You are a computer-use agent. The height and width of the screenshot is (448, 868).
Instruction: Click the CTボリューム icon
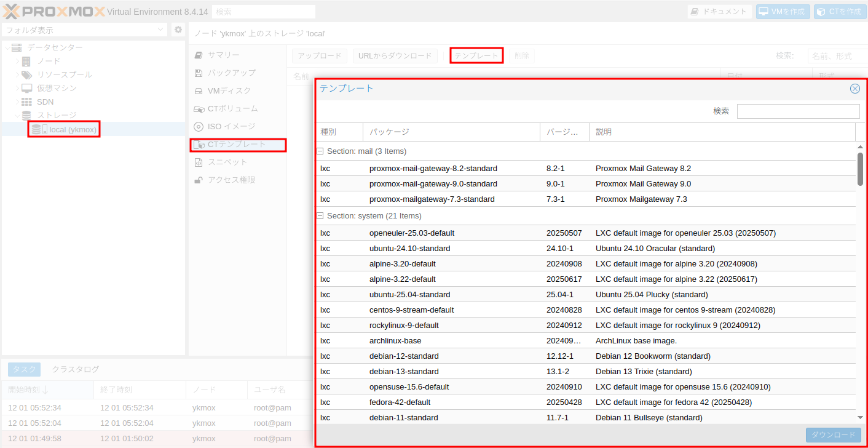pos(199,109)
